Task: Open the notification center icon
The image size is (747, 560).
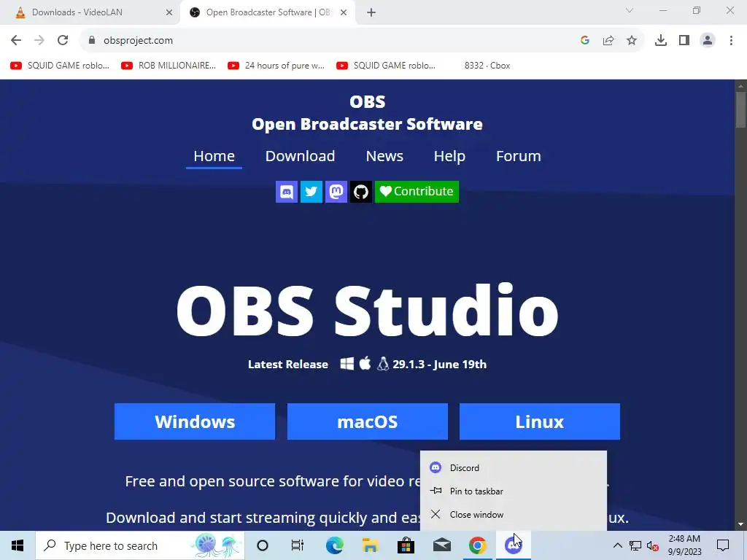Action: click(x=723, y=545)
